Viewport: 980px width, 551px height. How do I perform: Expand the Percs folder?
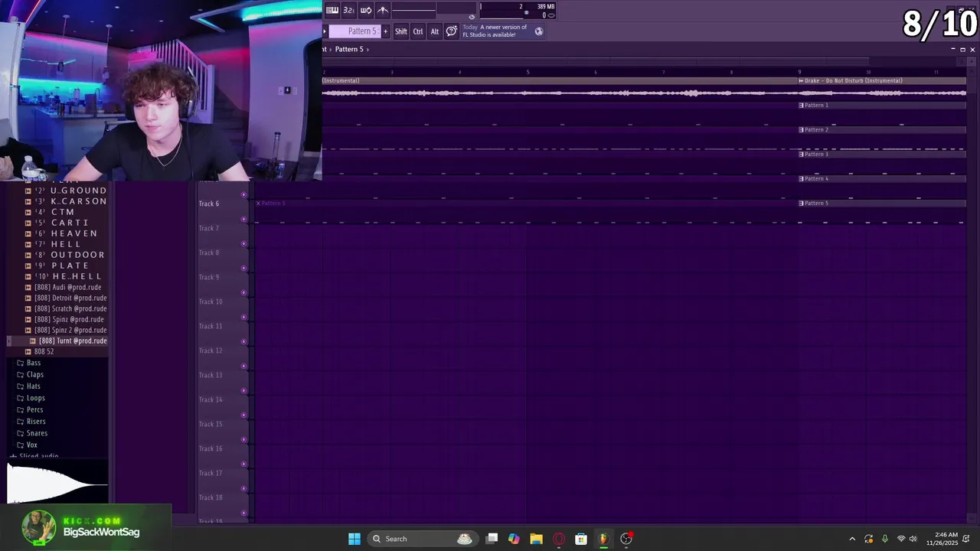tap(31, 409)
